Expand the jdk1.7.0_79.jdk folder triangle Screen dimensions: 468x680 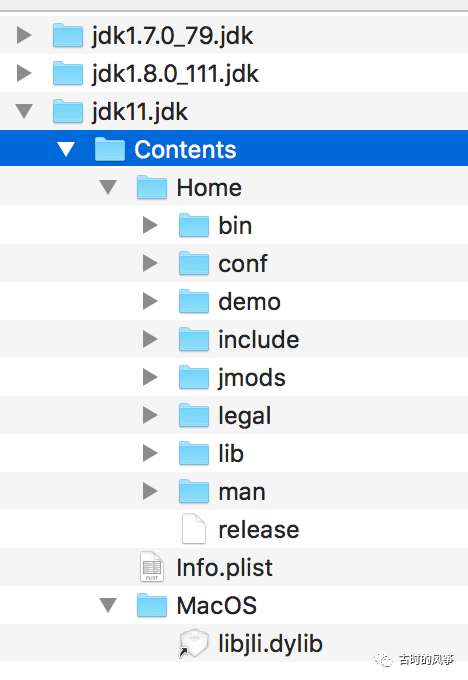click(x=24, y=35)
